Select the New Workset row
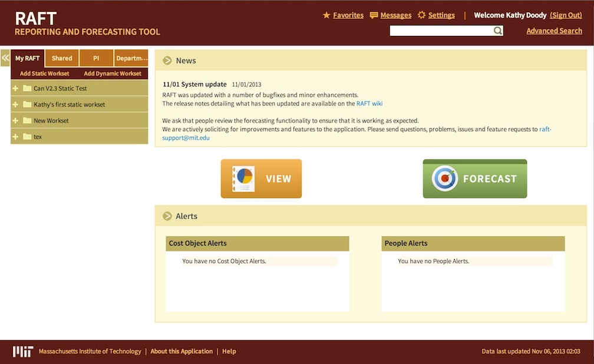 79,120
